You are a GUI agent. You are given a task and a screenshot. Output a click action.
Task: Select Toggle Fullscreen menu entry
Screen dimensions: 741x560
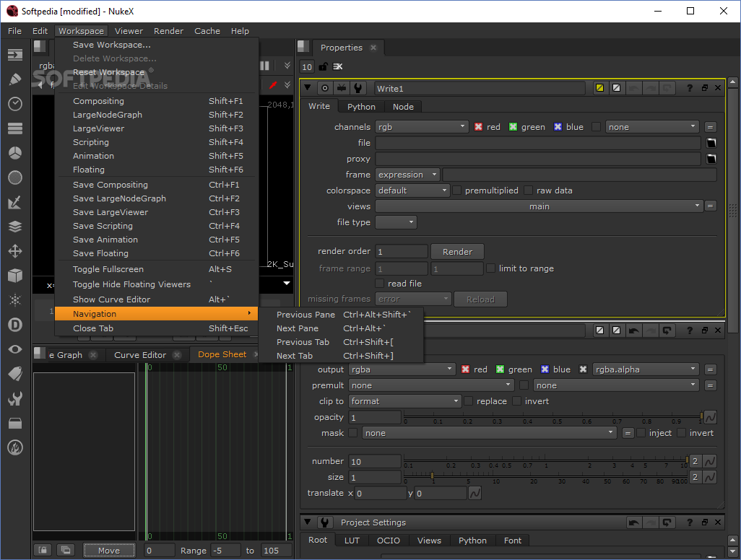157,269
